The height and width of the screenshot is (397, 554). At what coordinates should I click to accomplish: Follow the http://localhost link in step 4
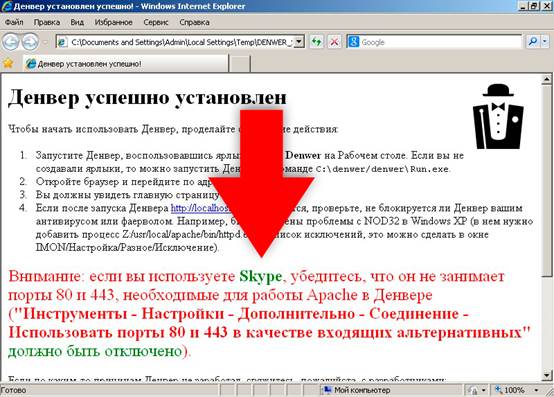[x=201, y=208]
